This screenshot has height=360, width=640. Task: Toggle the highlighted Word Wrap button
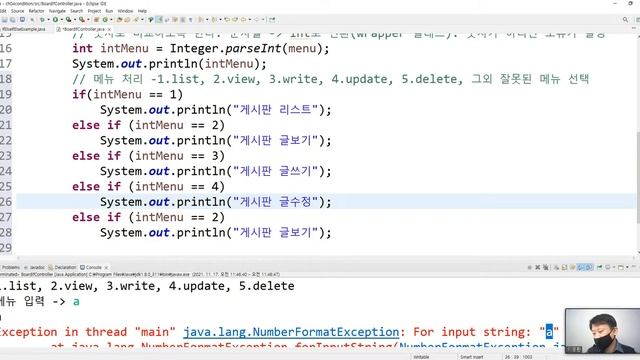159,20
